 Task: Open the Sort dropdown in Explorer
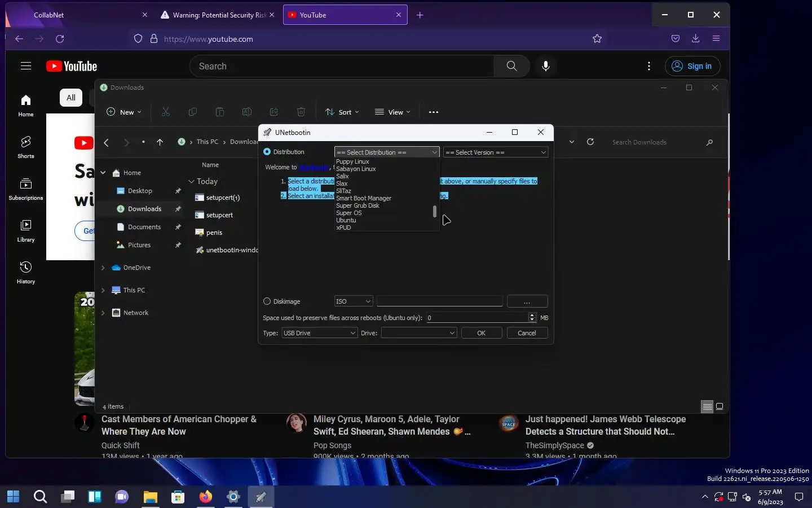(x=342, y=112)
